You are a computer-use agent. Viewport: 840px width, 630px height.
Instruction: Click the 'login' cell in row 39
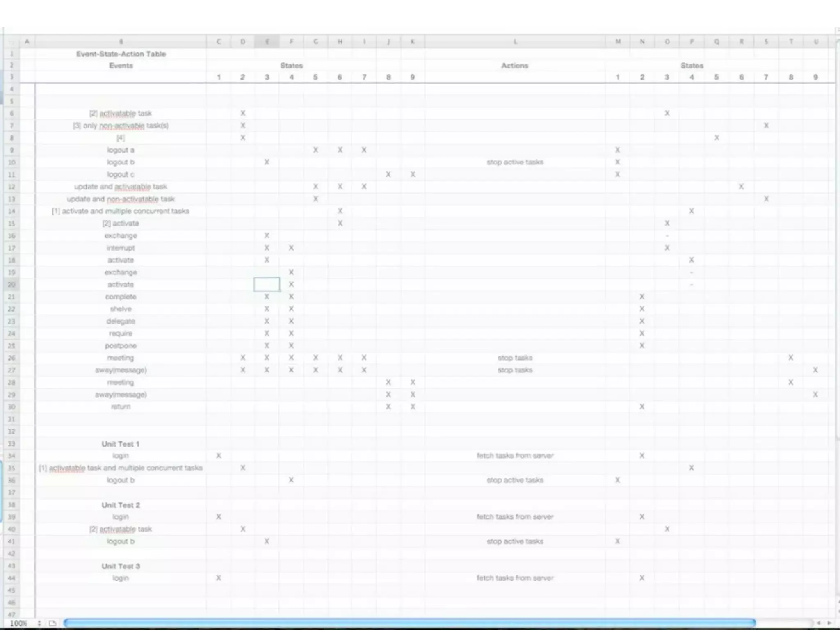pyautogui.click(x=121, y=517)
